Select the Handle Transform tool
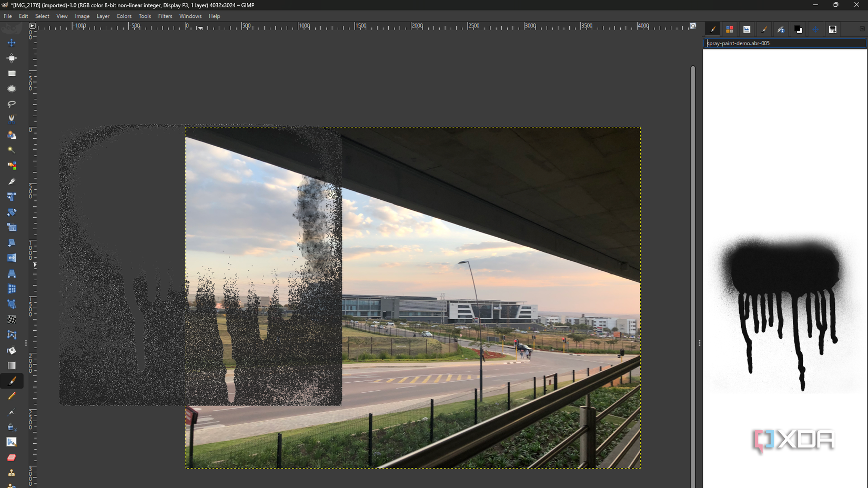868x488 pixels. [12, 304]
